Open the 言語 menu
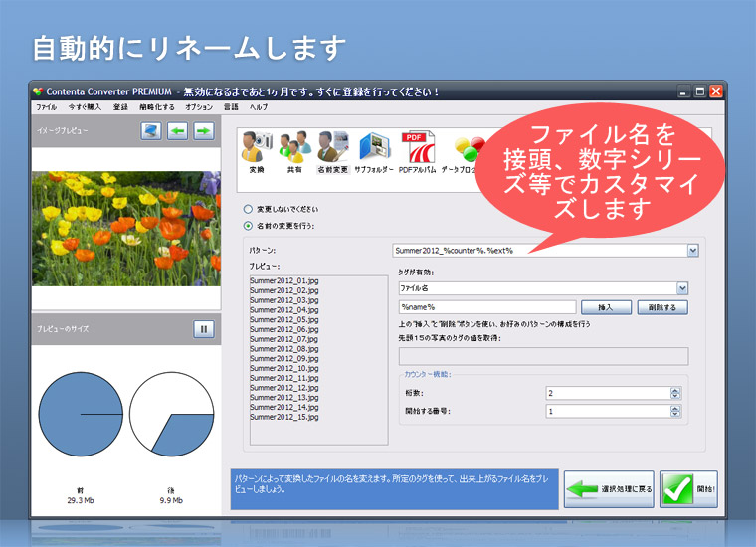The height and width of the screenshot is (547, 756). (231, 107)
